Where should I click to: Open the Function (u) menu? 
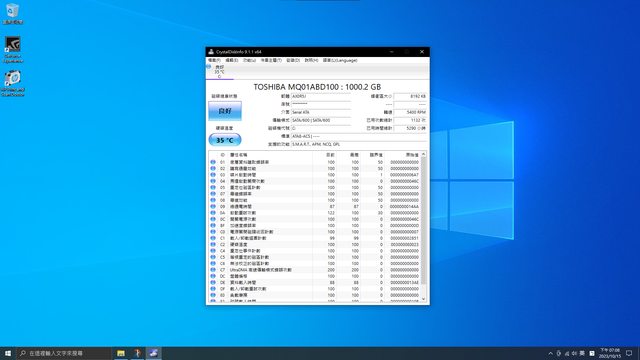(249, 60)
